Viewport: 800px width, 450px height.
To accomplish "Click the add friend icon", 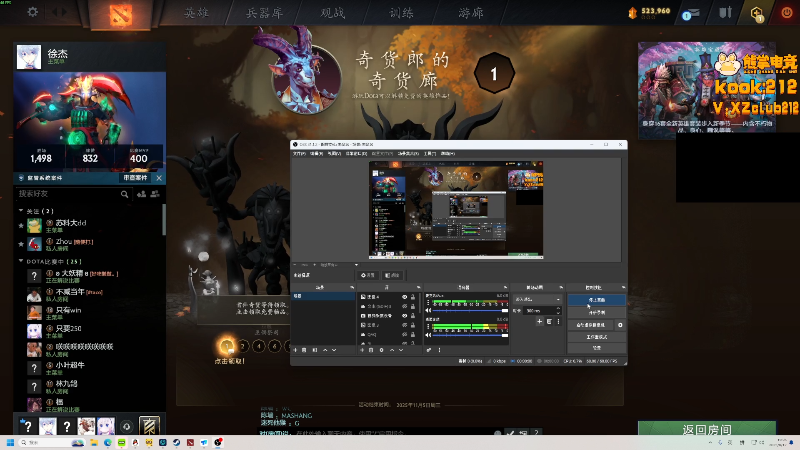I will 141,194.
